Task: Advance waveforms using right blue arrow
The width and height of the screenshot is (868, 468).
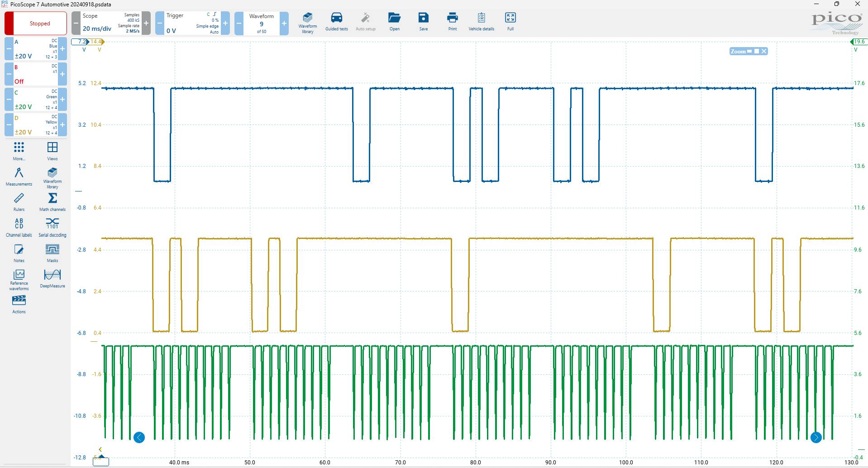Action: point(816,437)
